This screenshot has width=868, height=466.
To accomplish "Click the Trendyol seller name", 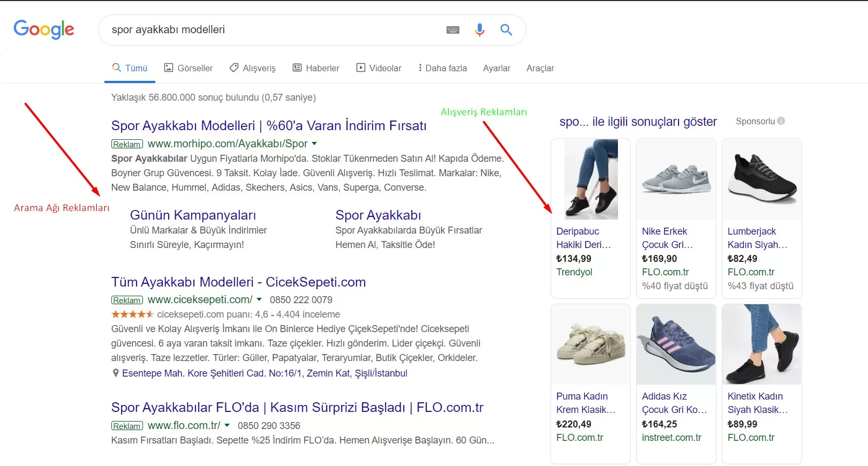I will tap(574, 272).
